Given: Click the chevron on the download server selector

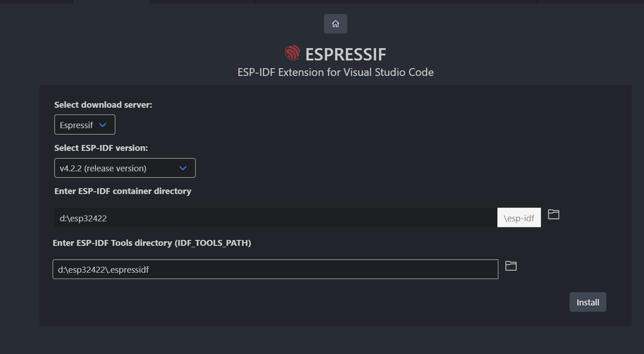Looking at the screenshot, I should (103, 124).
